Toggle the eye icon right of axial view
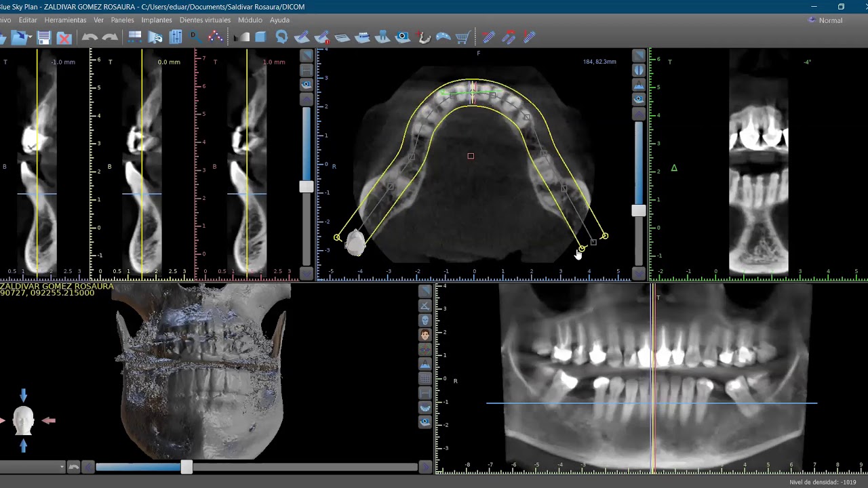 tap(639, 99)
